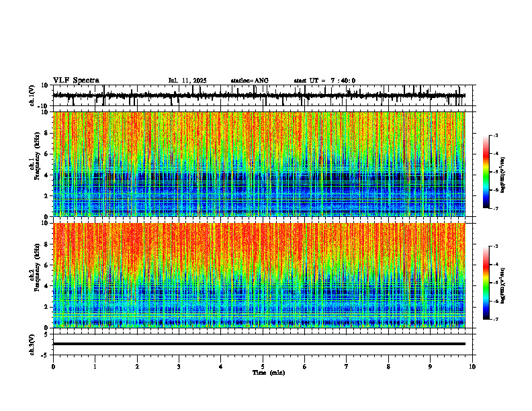Select the ch.1 "Frequency (kHz)" axis label
The image size is (532, 411).
point(38,156)
